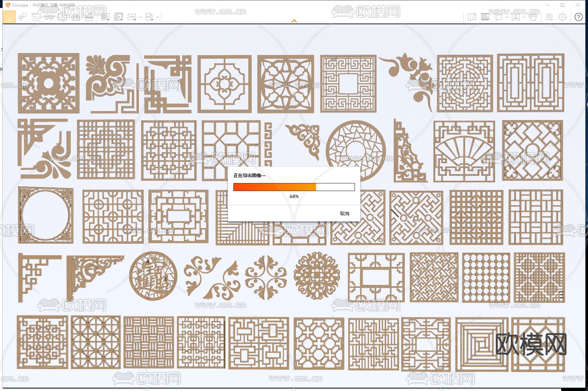Expand the EXE export dropdown arrow
The width and height of the screenshot is (588, 391).
(x=158, y=17)
